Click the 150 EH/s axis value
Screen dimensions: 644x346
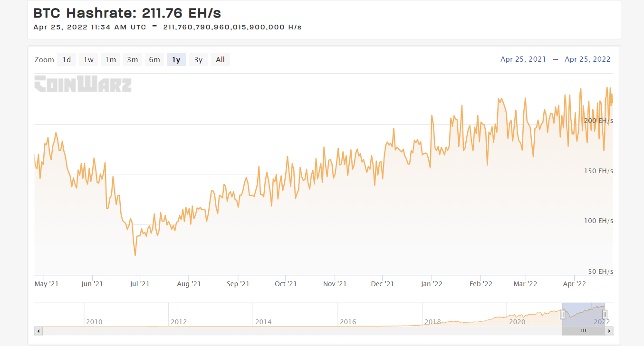[598, 171]
